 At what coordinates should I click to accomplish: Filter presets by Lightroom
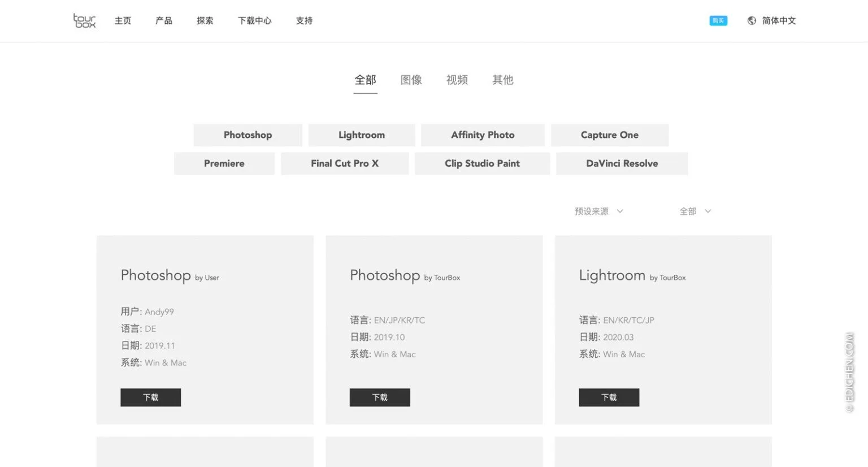362,135
